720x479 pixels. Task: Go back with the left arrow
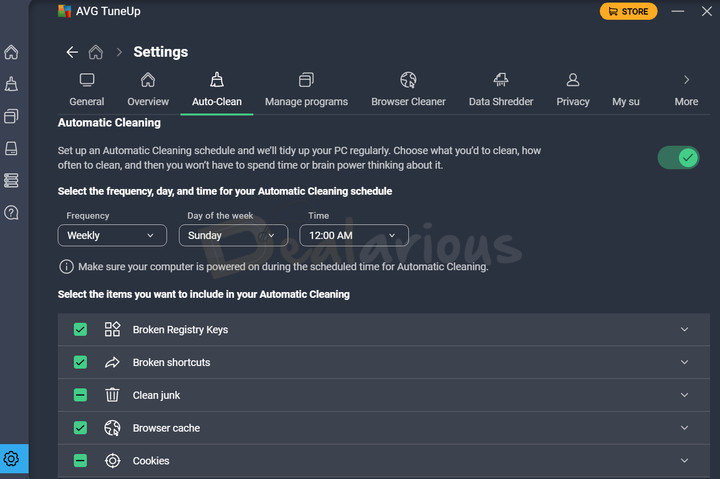72,52
